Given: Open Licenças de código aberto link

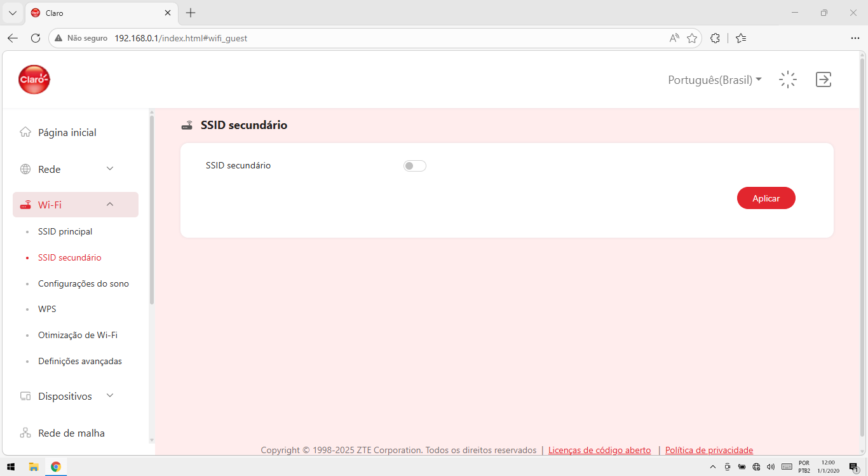Looking at the screenshot, I should click(599, 450).
